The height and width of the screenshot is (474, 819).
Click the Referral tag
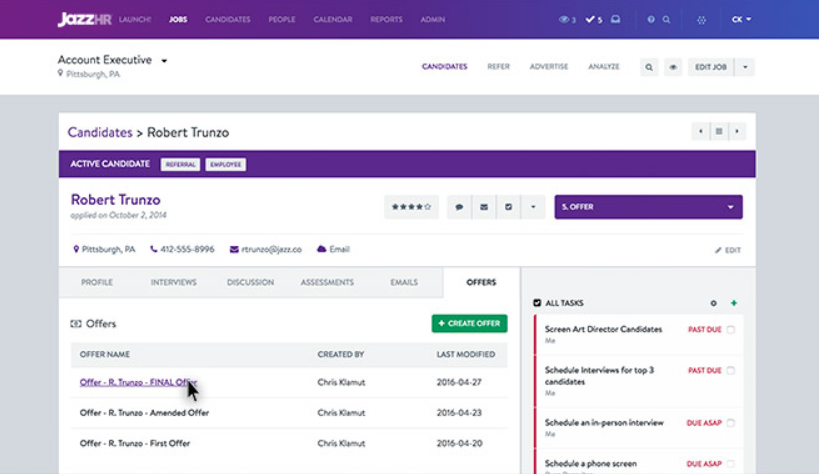180,164
